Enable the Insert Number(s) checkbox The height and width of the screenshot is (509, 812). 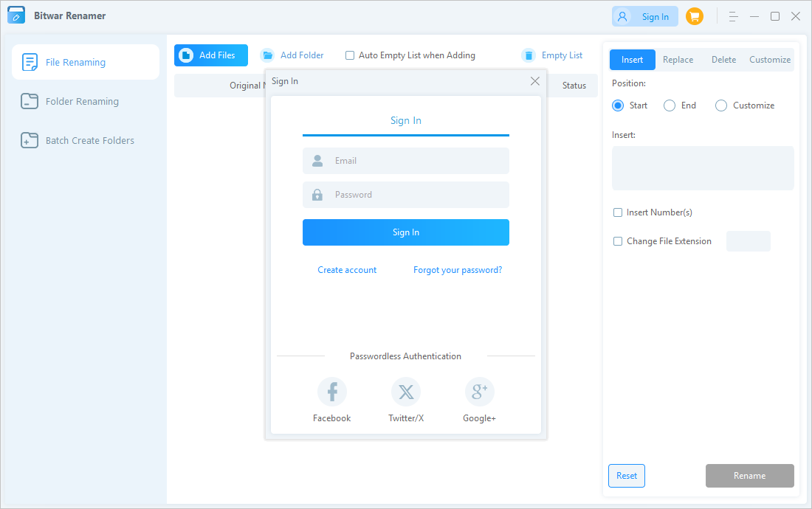[x=618, y=212]
